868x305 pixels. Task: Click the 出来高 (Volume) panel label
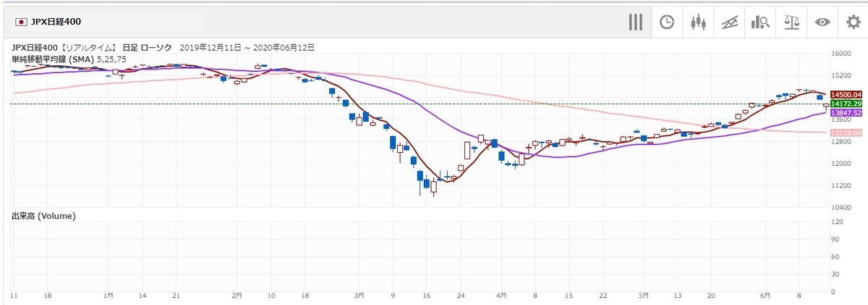point(43,216)
